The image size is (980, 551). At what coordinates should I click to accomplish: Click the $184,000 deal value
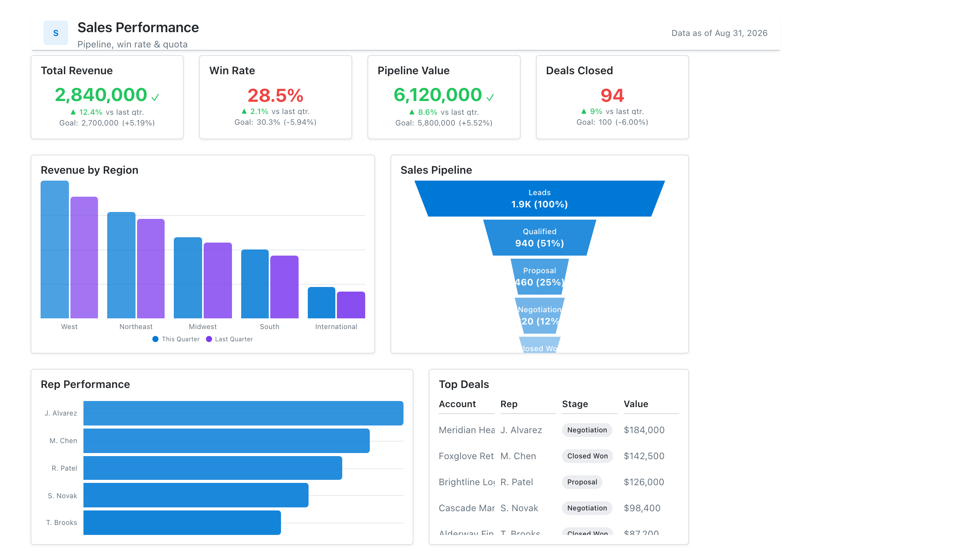644,430
